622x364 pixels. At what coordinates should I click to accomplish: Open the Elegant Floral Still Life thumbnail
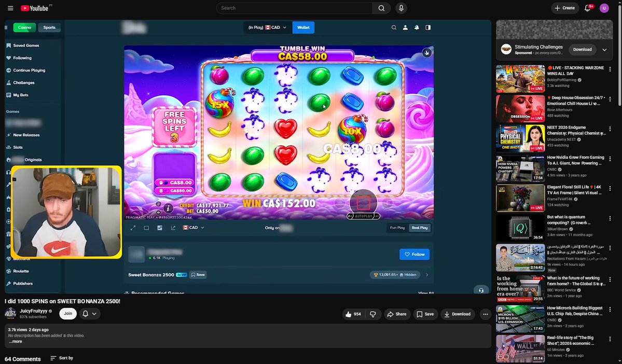520,198
